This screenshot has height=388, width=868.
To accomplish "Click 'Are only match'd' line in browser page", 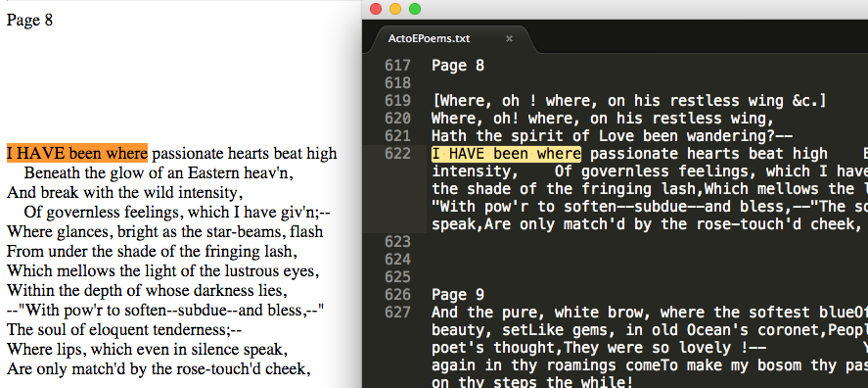I will point(159,369).
